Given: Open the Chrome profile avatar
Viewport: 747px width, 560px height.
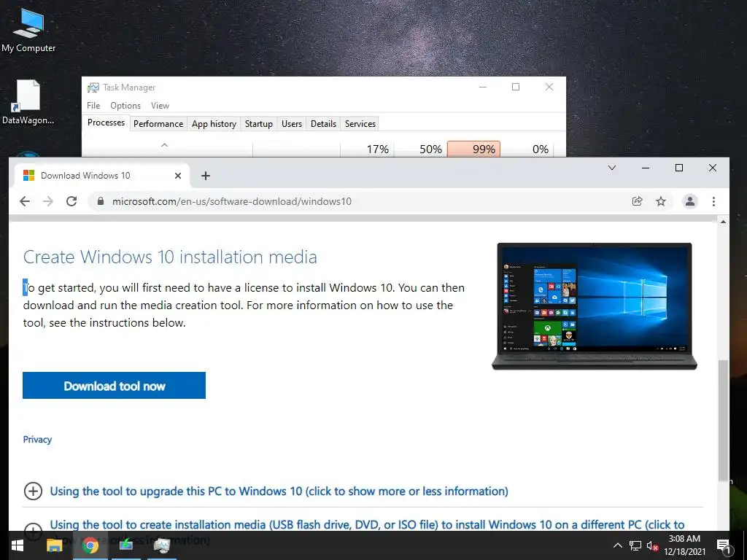Looking at the screenshot, I should point(689,201).
